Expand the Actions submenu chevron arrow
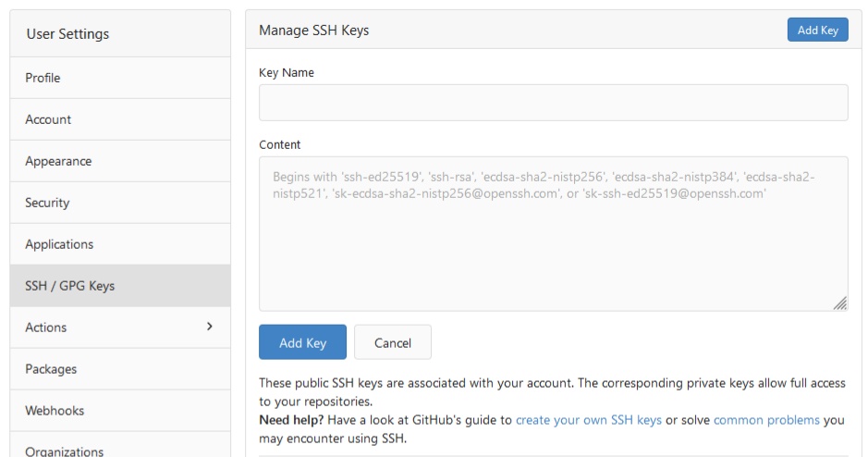 (x=209, y=327)
